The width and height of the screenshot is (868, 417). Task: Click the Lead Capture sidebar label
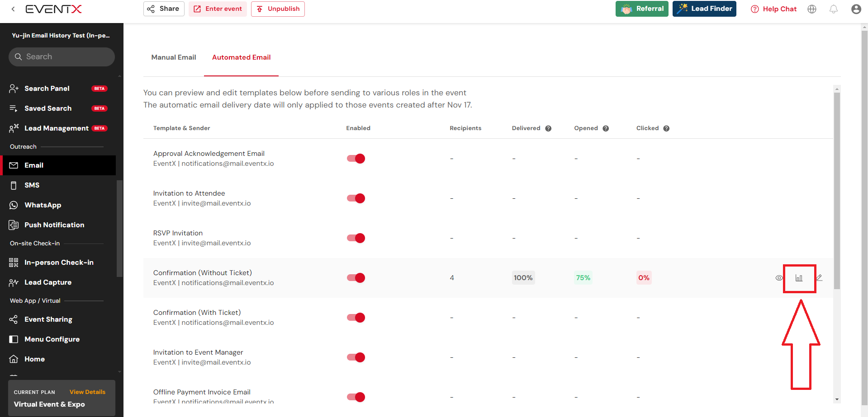48,282
